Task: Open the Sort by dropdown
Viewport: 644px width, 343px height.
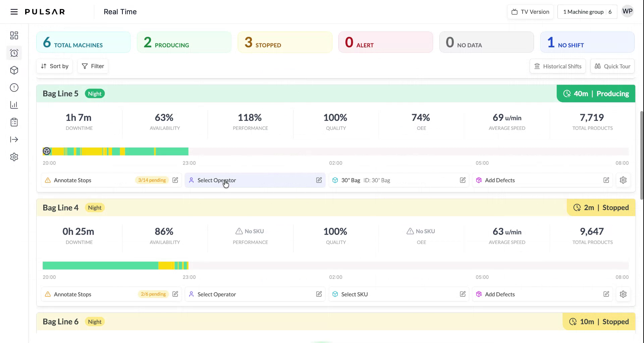Action: pyautogui.click(x=54, y=66)
